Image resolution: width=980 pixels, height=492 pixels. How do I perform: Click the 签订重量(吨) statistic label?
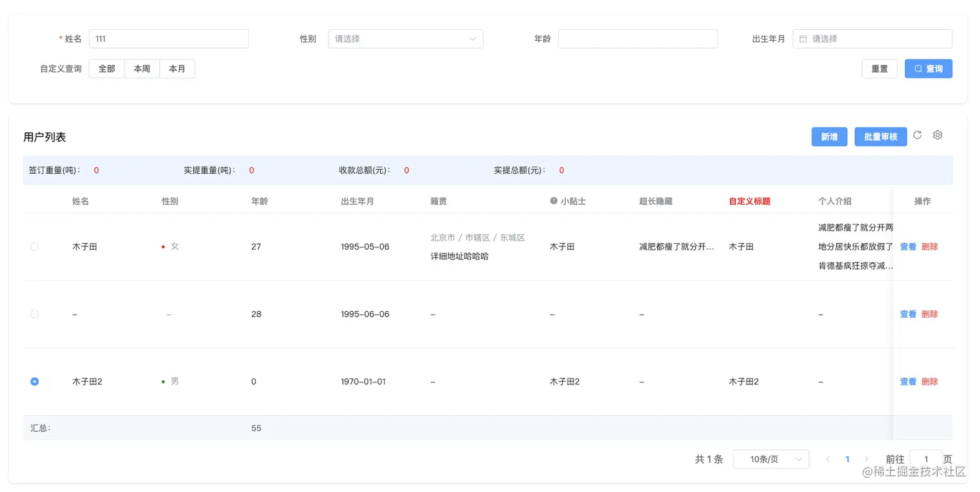[54, 170]
